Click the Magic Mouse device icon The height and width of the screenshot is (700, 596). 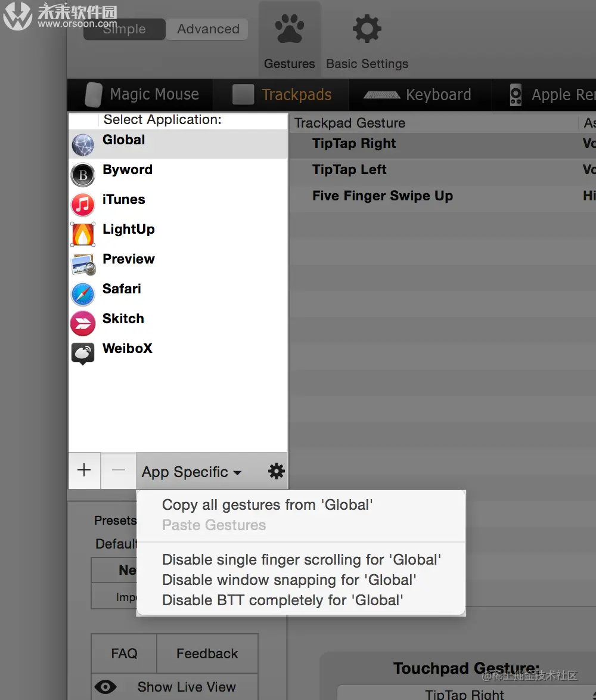point(93,95)
